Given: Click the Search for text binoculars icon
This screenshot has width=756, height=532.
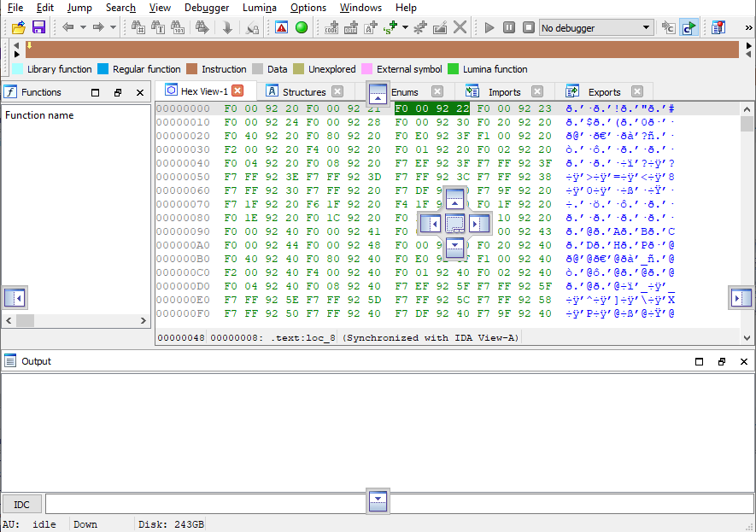Looking at the screenshot, I should pyautogui.click(x=157, y=26).
